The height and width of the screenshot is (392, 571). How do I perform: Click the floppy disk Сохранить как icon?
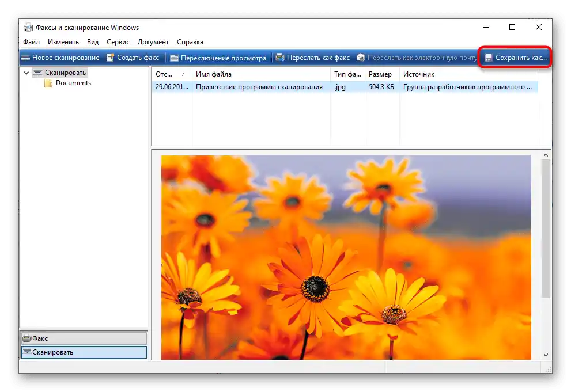pyautogui.click(x=489, y=58)
